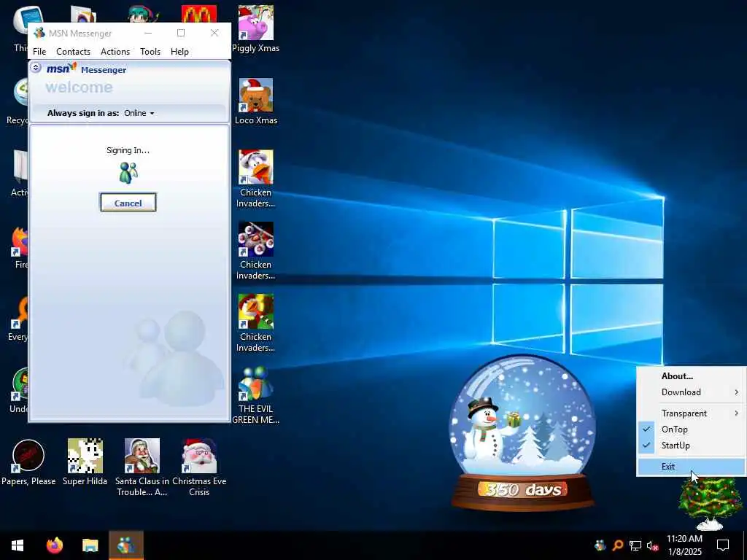Click the MSN Messenger taskbar button
Screen dimensions: 747x560
(x=125, y=545)
